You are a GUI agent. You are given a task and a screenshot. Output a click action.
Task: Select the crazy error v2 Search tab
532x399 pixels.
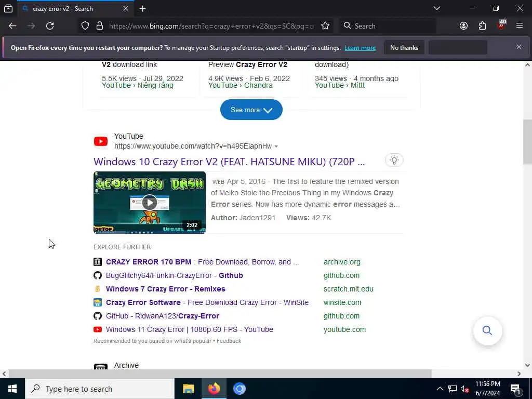point(75,9)
